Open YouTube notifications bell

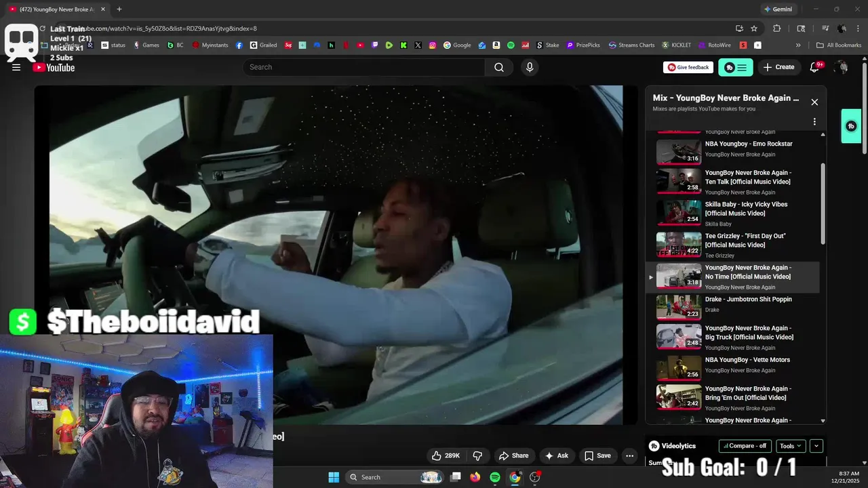coord(815,67)
